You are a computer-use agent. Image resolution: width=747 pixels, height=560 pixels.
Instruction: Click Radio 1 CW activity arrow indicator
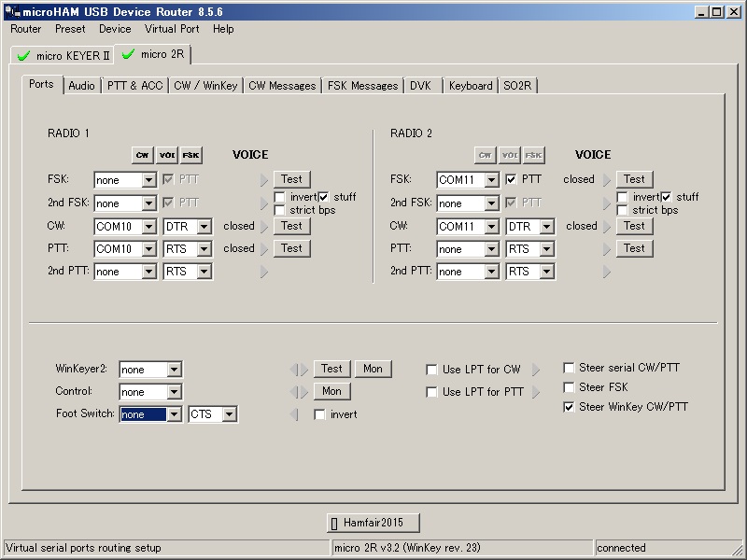264,227
